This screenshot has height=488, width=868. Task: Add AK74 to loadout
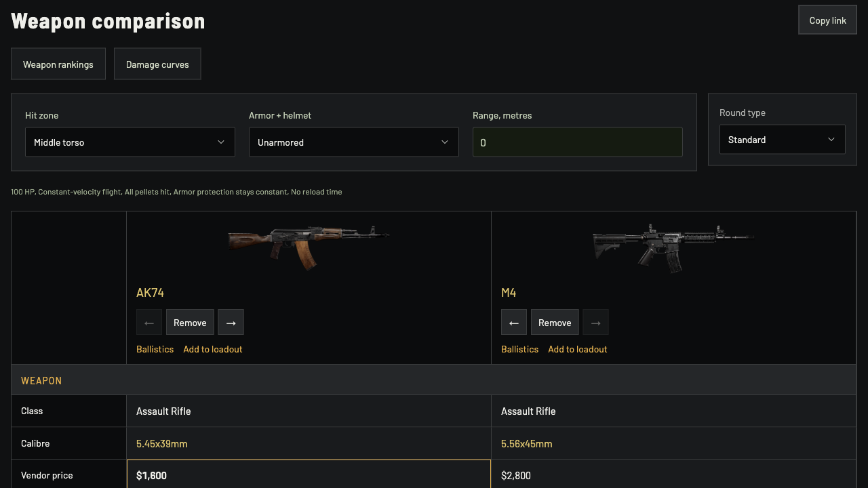click(x=213, y=349)
